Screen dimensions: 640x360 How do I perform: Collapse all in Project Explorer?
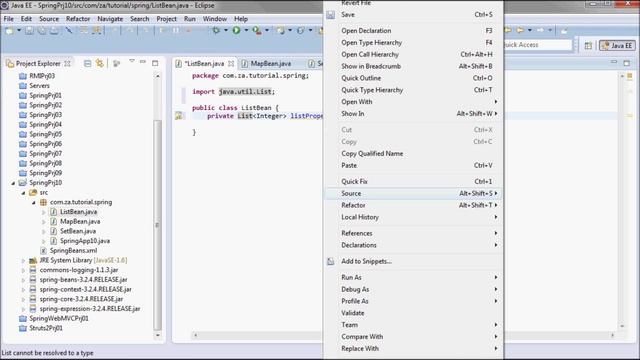pos(87,63)
